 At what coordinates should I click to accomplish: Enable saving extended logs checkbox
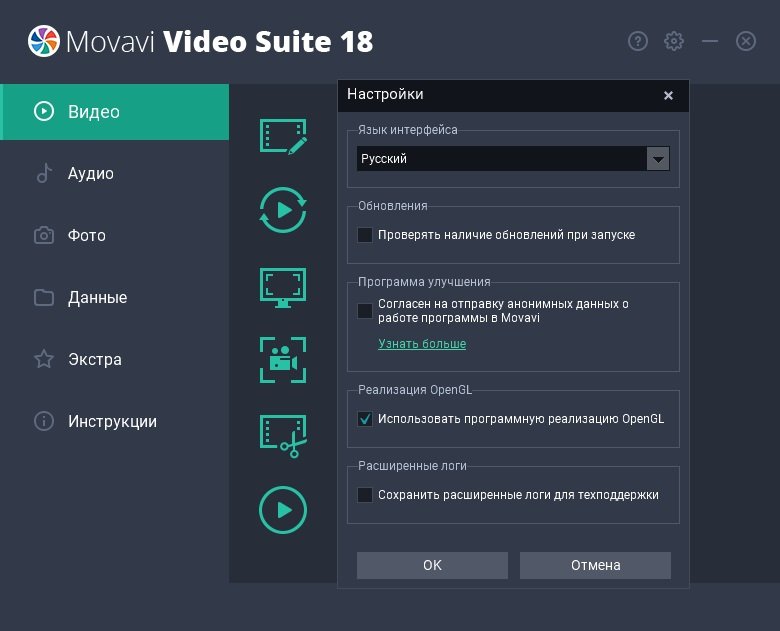click(x=365, y=495)
